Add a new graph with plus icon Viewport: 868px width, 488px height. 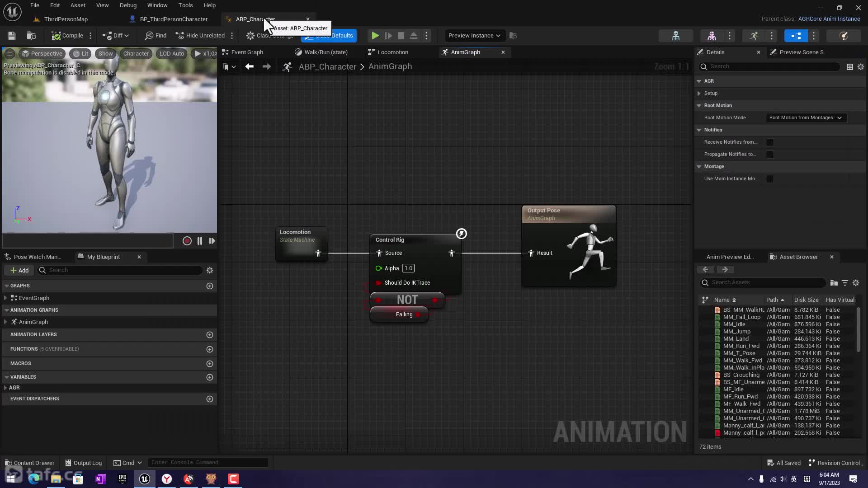click(209, 286)
